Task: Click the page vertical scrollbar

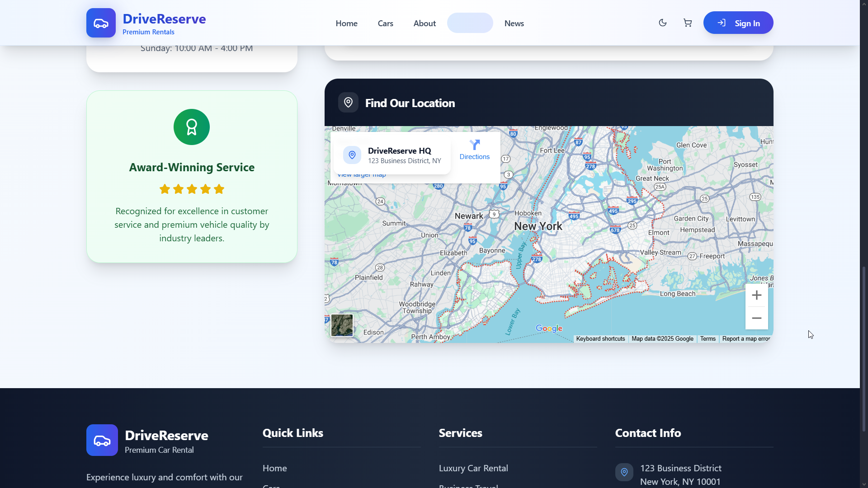Action: (x=864, y=348)
